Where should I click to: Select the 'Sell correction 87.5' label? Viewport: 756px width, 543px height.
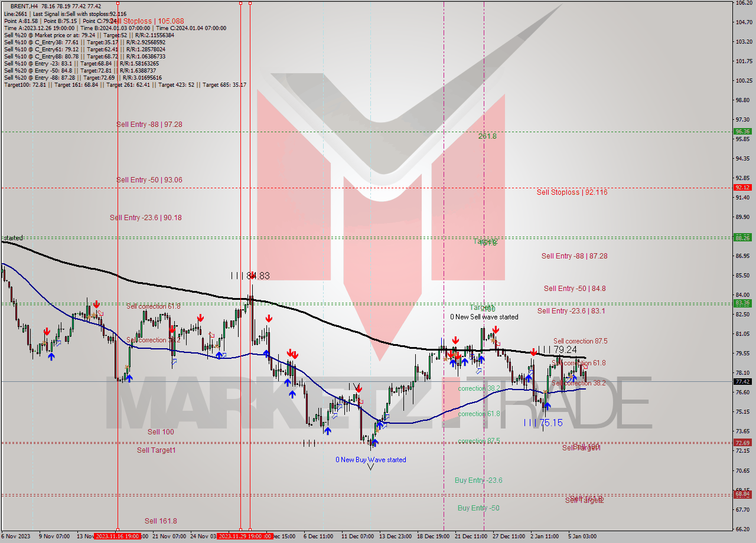(x=580, y=341)
